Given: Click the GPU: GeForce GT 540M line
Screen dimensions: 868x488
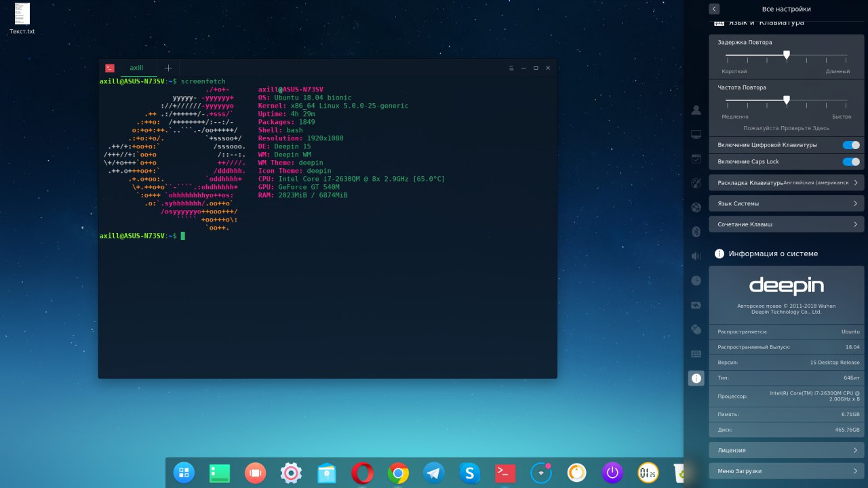Looking at the screenshot, I should [299, 187].
